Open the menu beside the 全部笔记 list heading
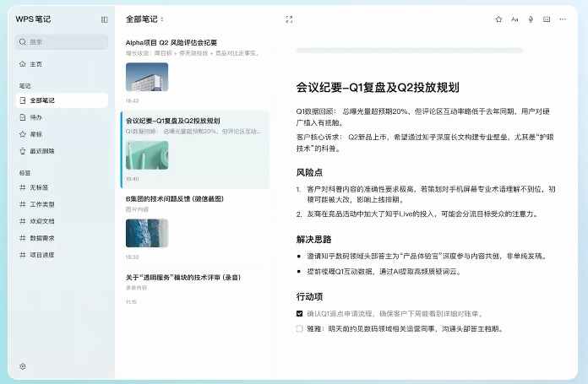Viewport: 588px width, 384px height. click(x=162, y=19)
